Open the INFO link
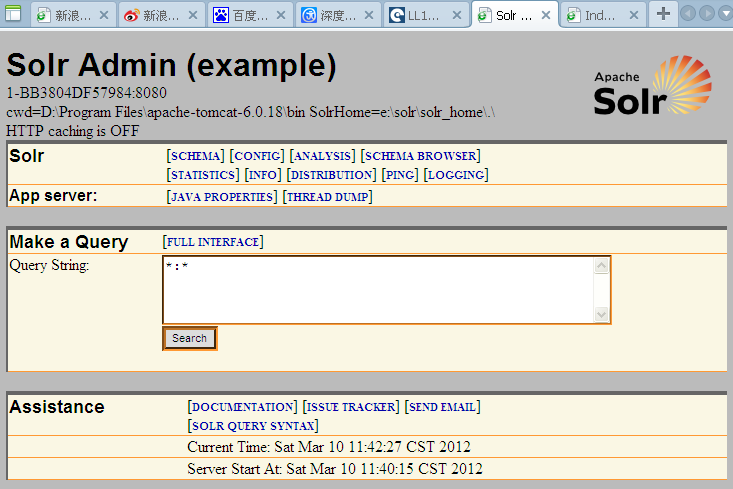Screen dimensions: 733x489 (x=263, y=175)
